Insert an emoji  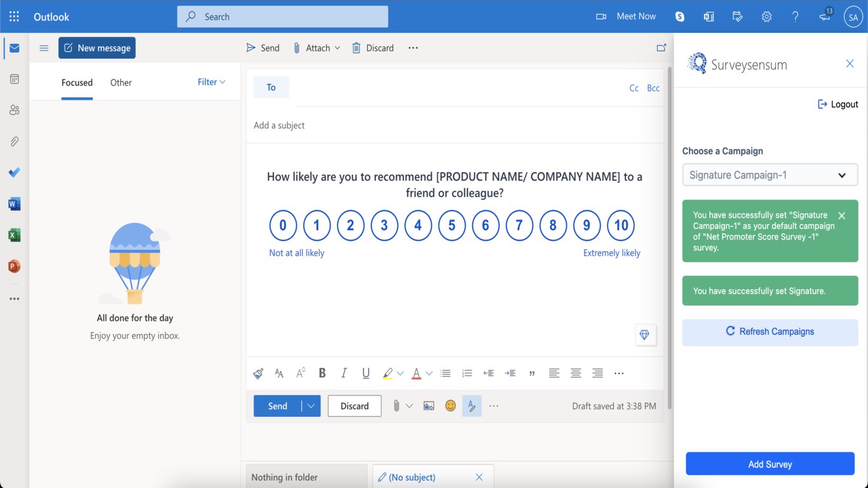point(451,406)
